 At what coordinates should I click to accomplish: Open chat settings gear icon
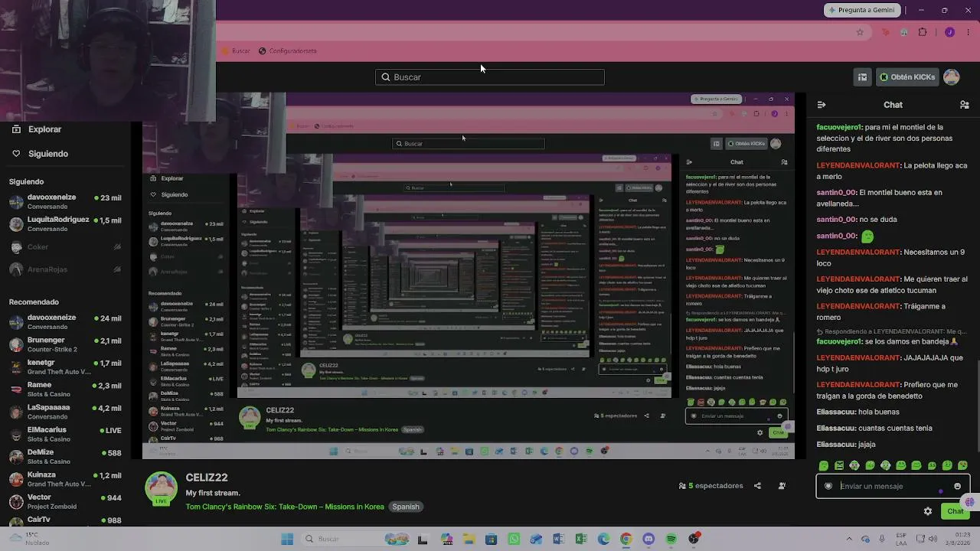tap(928, 511)
